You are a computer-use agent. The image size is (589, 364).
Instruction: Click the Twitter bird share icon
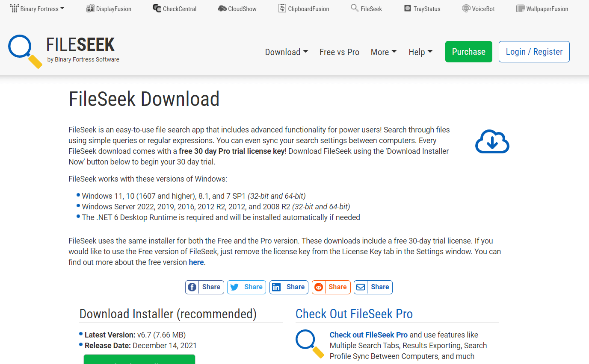coord(234,287)
